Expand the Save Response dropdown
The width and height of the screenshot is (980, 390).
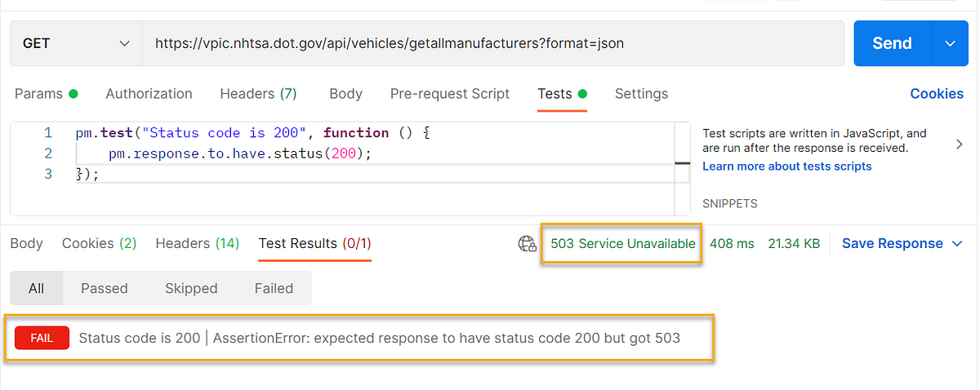pyautogui.click(x=958, y=244)
